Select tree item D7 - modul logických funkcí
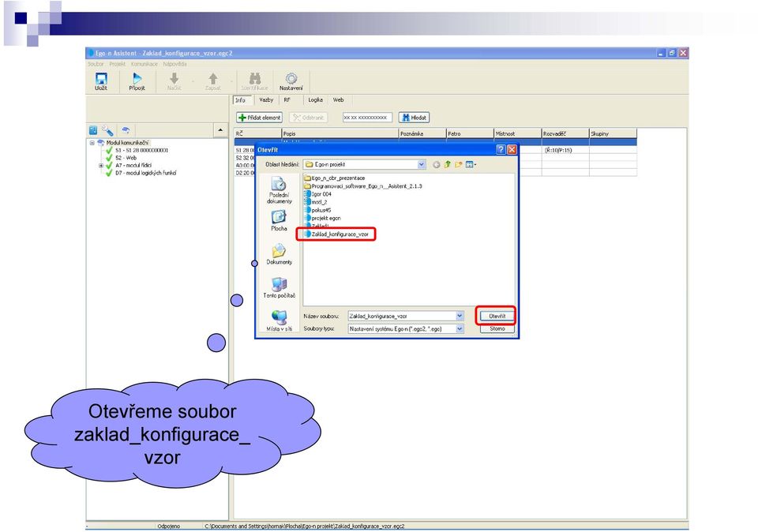Screen dimensions: 758x532 point(145,173)
